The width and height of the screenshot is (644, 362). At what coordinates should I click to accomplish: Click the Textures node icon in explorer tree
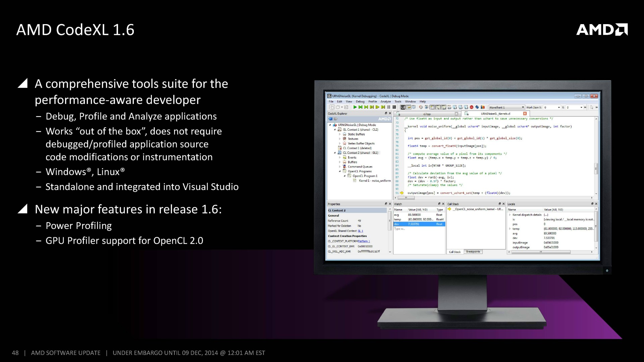pyautogui.click(x=344, y=139)
